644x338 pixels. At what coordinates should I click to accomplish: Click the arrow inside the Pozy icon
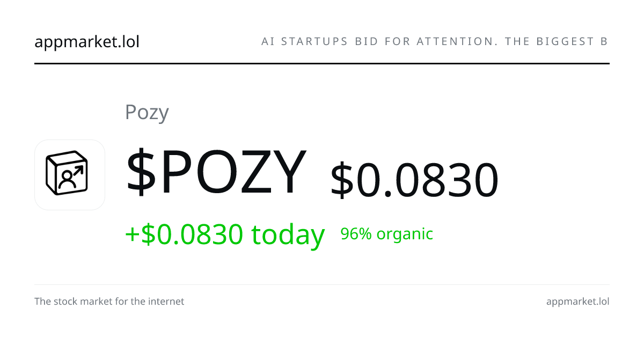(78, 171)
